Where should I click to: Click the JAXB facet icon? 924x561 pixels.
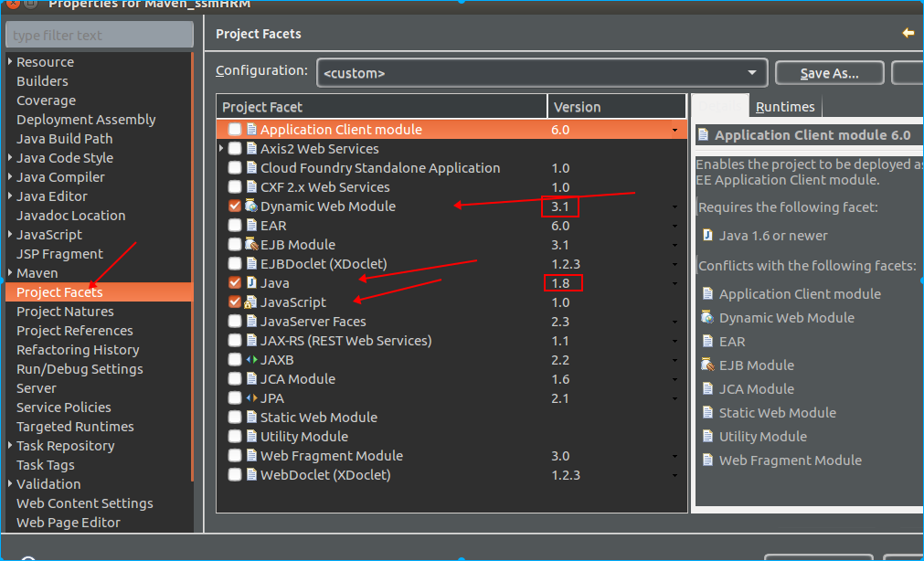pyautogui.click(x=251, y=359)
